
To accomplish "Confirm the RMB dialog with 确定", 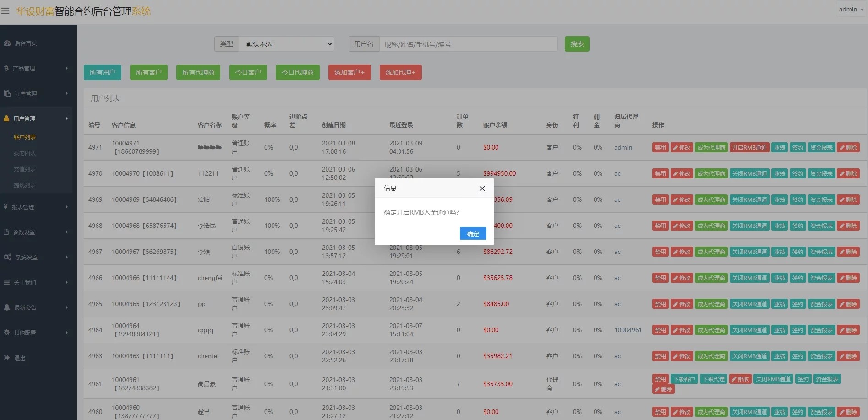I will (473, 233).
